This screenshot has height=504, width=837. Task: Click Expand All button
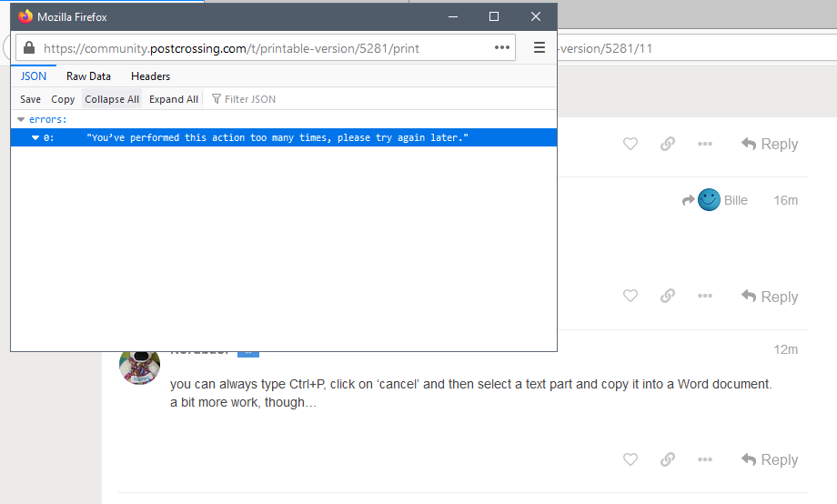[174, 99]
